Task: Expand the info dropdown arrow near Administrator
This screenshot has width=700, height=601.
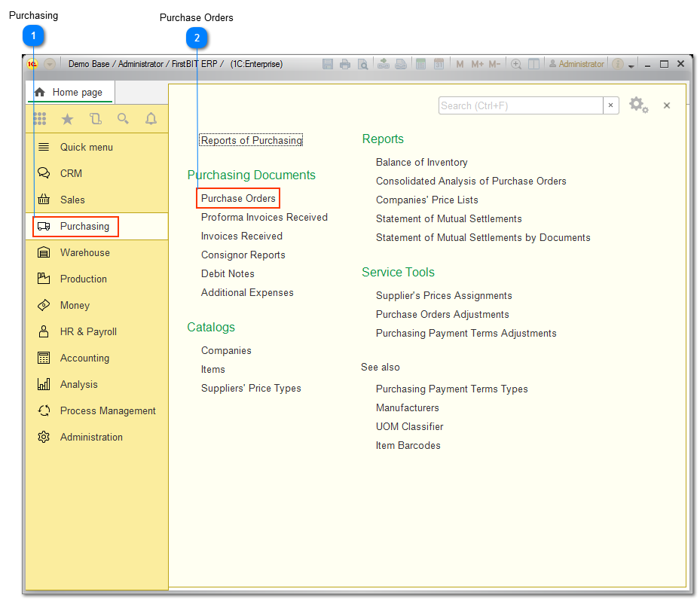Action: coord(631,65)
